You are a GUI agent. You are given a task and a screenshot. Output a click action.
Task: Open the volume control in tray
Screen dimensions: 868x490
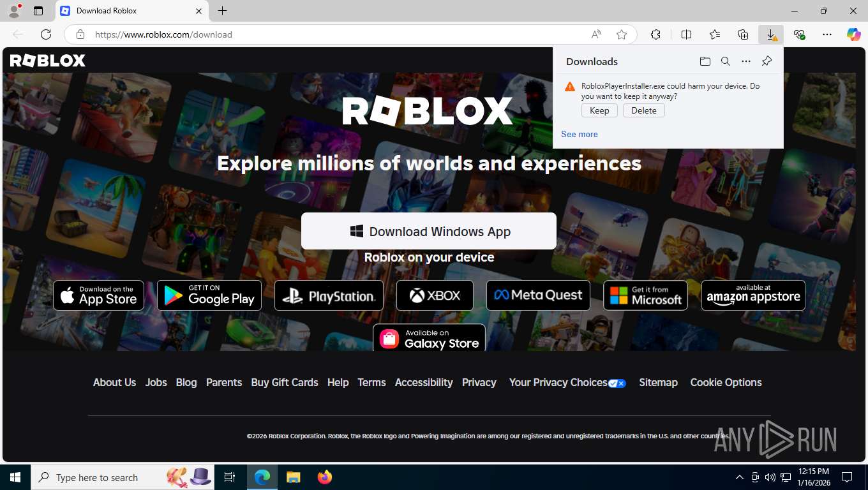pyautogui.click(x=770, y=477)
